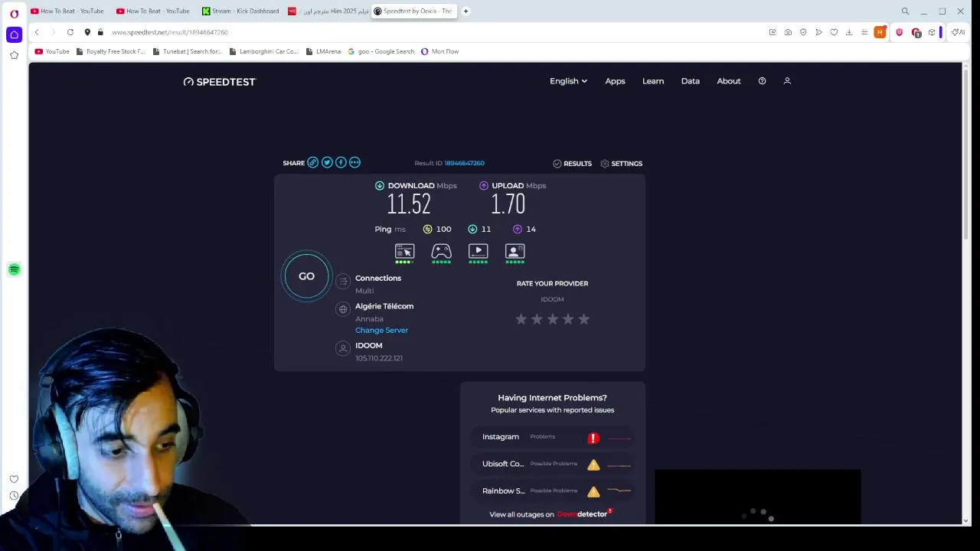This screenshot has height=551, width=980.
Task: Rate provider four stars
Action: pos(568,319)
